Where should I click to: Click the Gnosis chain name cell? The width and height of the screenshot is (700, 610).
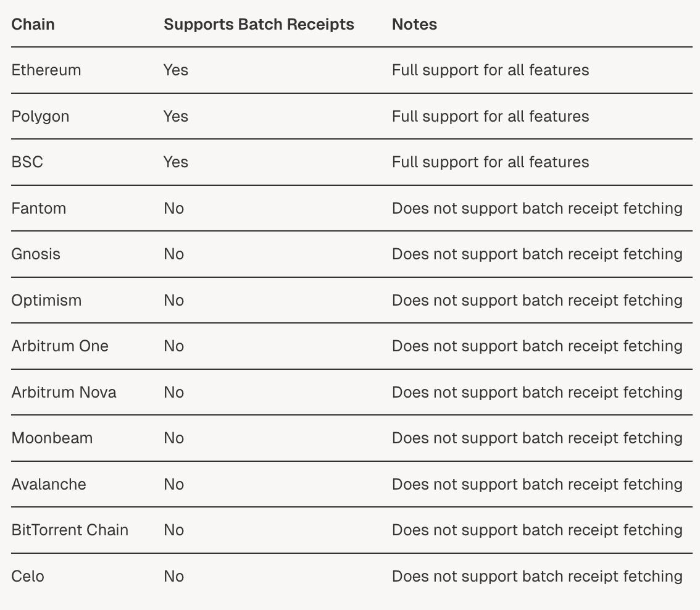click(36, 254)
